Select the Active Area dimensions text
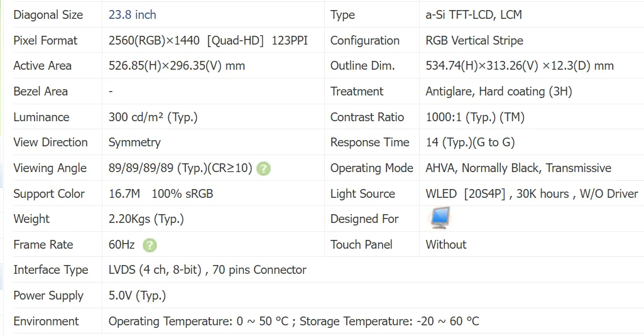This screenshot has width=644, height=336. tap(177, 66)
